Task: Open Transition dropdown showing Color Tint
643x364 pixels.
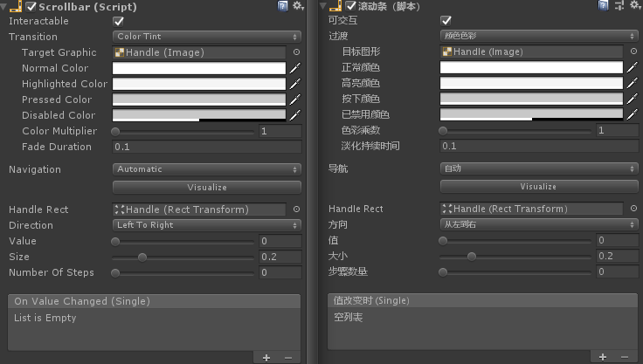Action: pos(207,37)
